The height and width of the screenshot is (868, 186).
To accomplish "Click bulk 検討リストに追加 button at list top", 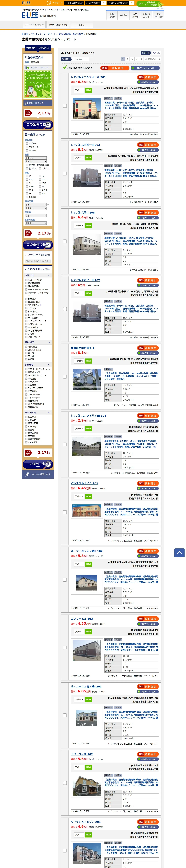I will (145, 68).
